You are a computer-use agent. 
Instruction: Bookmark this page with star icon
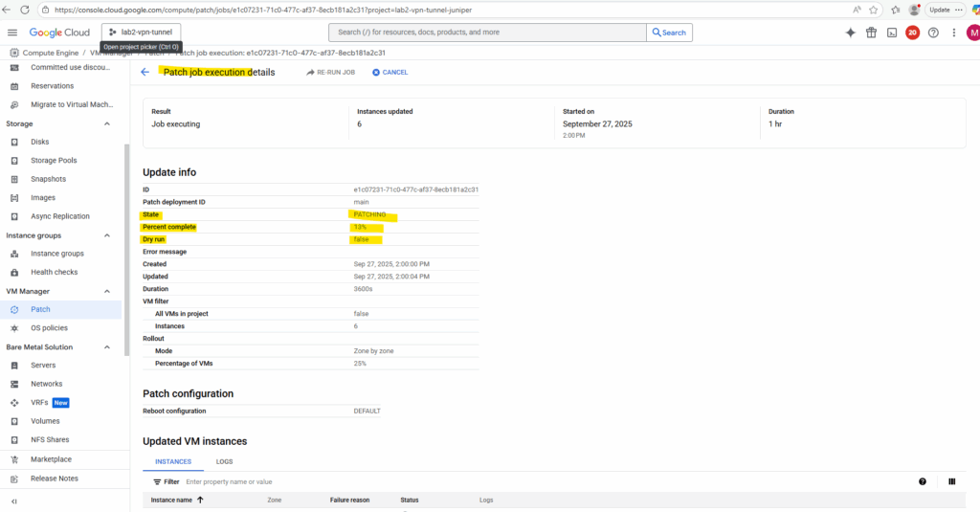point(873,10)
